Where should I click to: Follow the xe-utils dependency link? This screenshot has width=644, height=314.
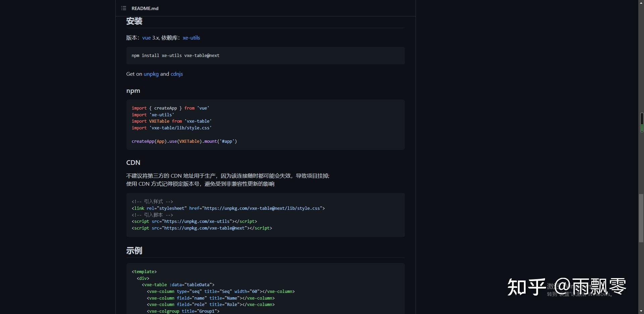pyautogui.click(x=191, y=38)
